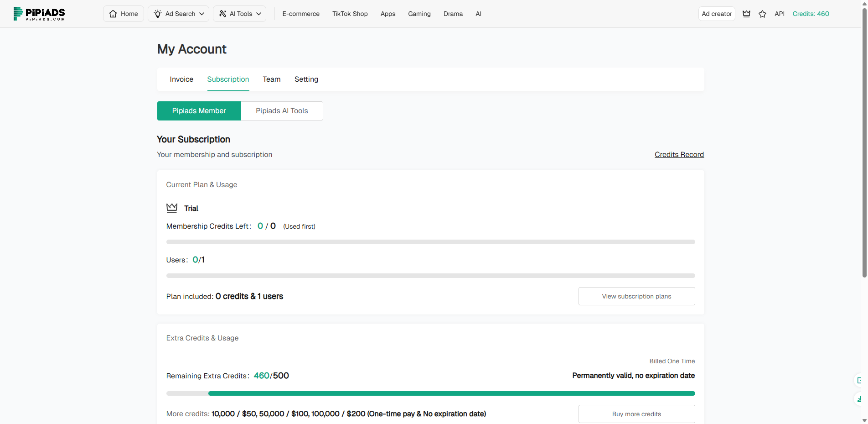The width and height of the screenshot is (868, 424).
Task: Click the Home house icon
Action: [113, 14]
